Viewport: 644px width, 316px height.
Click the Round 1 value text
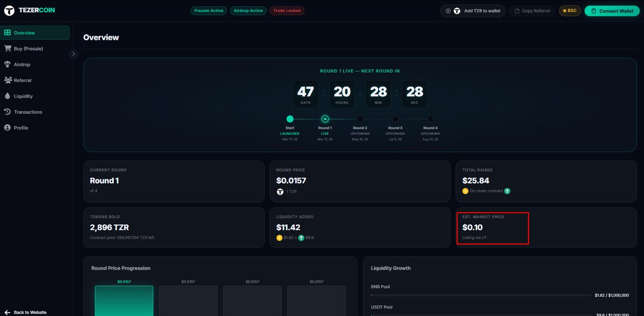pyautogui.click(x=104, y=181)
